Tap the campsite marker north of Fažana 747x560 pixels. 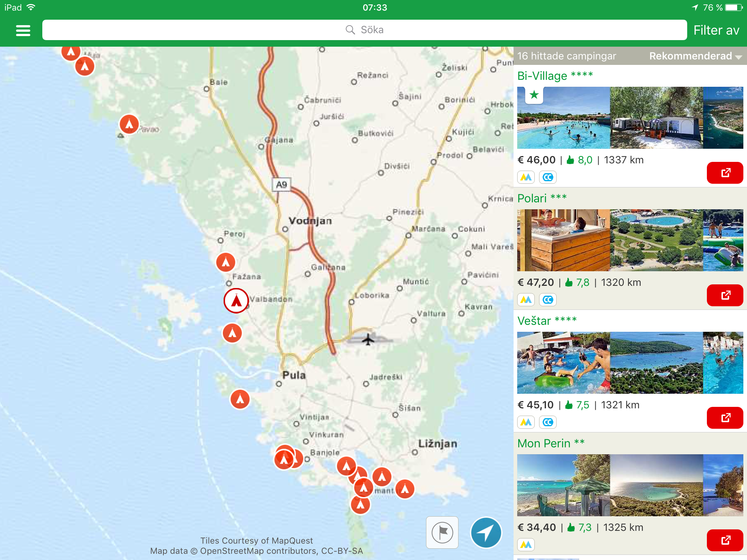(226, 262)
